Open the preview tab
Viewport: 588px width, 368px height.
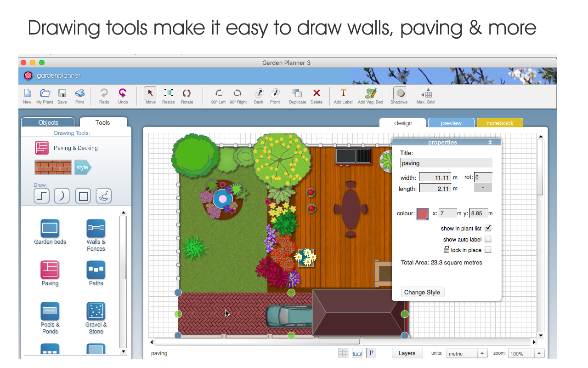(451, 123)
